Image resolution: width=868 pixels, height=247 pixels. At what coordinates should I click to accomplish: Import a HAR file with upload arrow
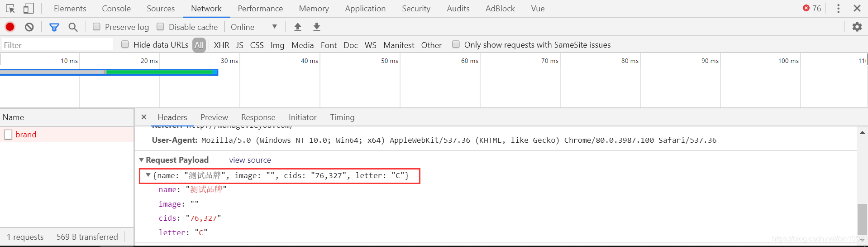click(298, 27)
